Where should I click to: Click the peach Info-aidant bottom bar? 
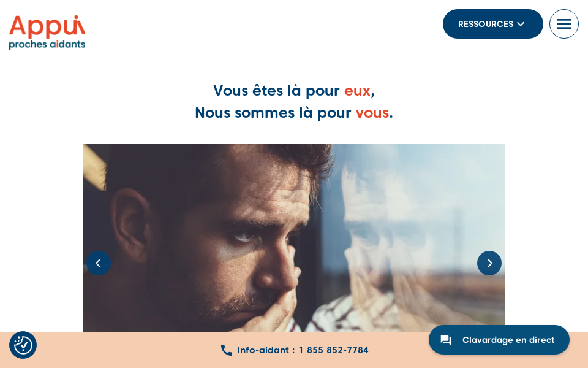pos(294,350)
